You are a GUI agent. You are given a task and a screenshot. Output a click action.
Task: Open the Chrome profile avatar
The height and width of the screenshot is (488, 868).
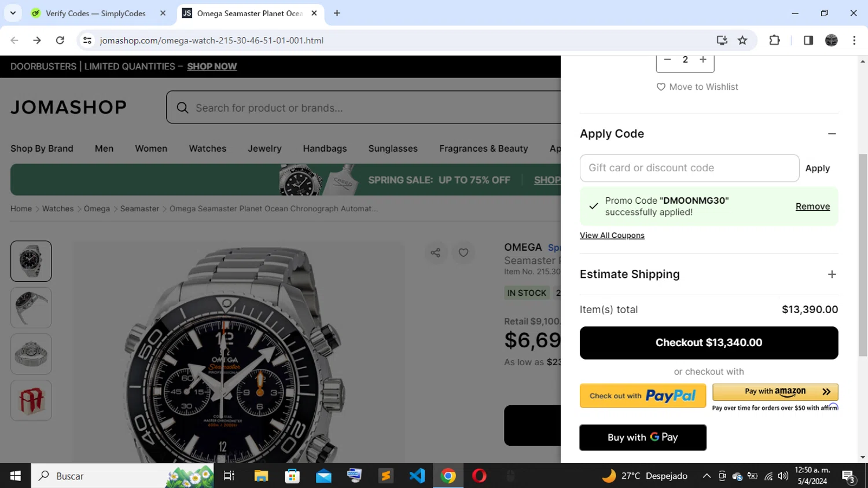832,41
